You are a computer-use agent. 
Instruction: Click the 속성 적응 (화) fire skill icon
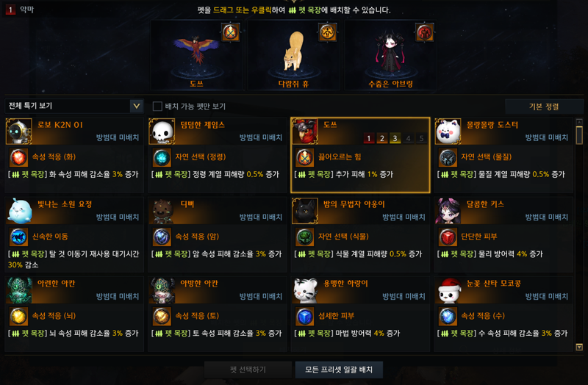coord(18,157)
